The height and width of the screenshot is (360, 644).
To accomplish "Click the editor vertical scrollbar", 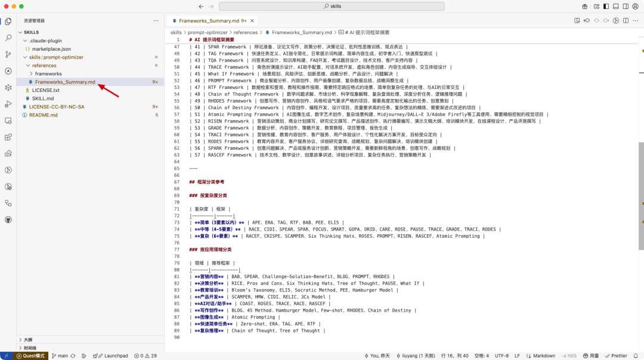I will pos(640,197).
